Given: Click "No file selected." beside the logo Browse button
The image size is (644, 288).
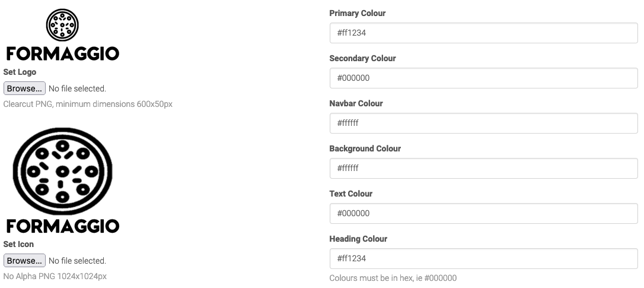Looking at the screenshot, I should tap(77, 88).
